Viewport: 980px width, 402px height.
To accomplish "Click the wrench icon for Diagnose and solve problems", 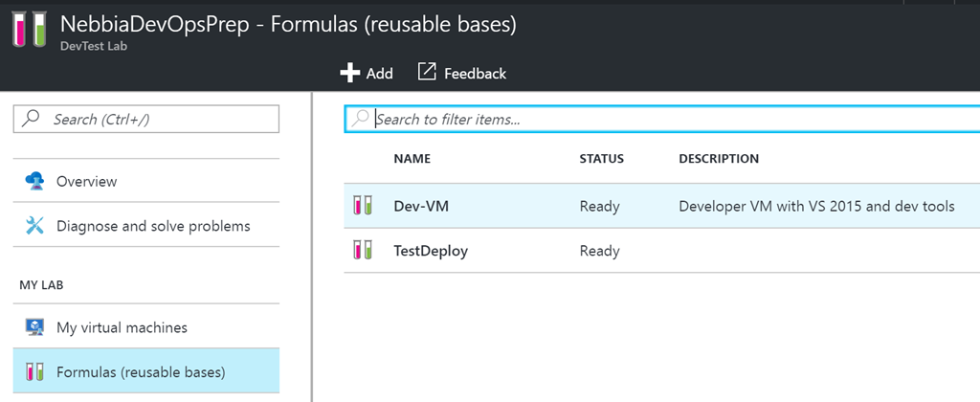I will tap(34, 225).
